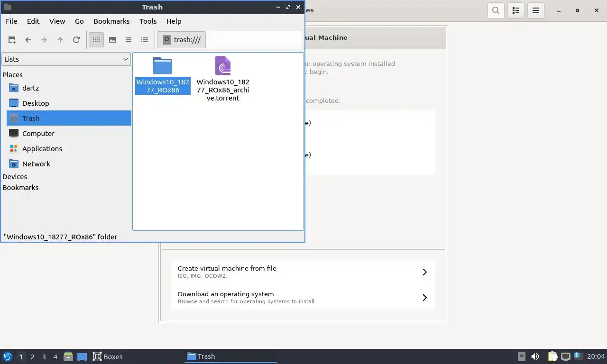Click the Places section header
Image resolution: width=607 pixels, height=364 pixels.
12,75
